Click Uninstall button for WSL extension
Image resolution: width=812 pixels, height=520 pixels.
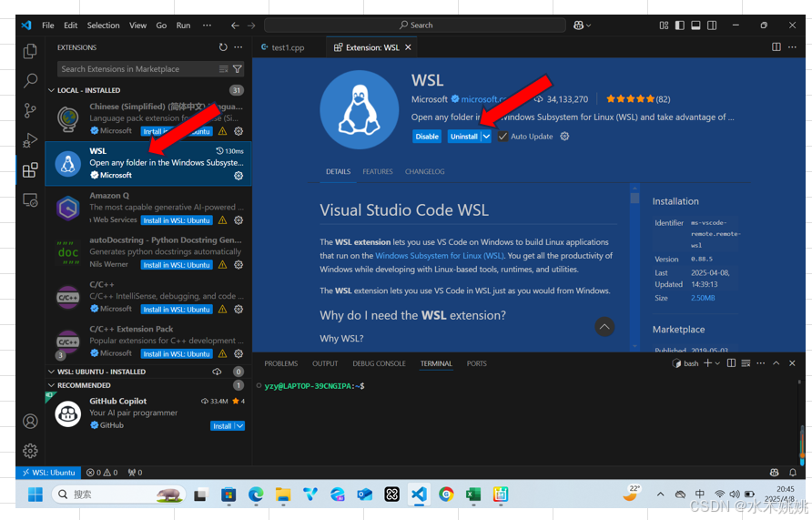(464, 137)
